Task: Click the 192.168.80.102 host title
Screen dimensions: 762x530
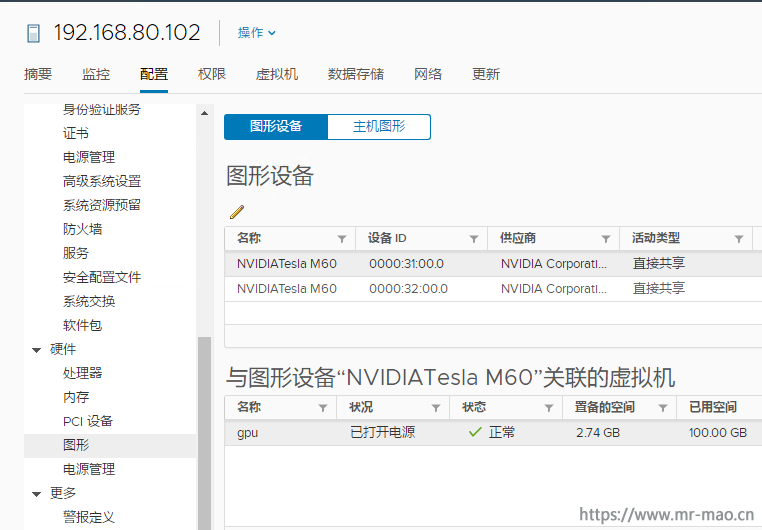Action: (127, 33)
